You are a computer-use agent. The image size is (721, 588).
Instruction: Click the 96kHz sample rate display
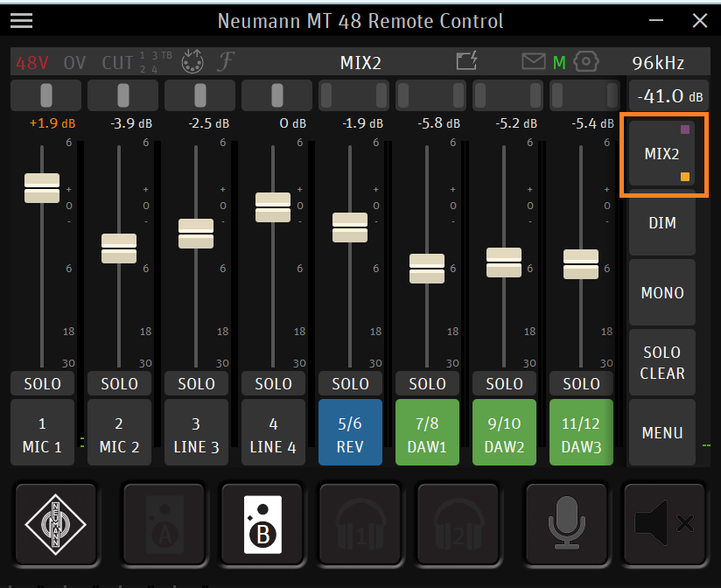pos(658,63)
